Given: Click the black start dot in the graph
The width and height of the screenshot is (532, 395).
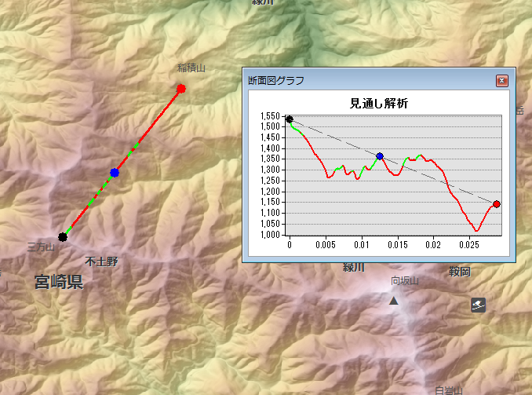Looking at the screenshot, I should [x=290, y=119].
